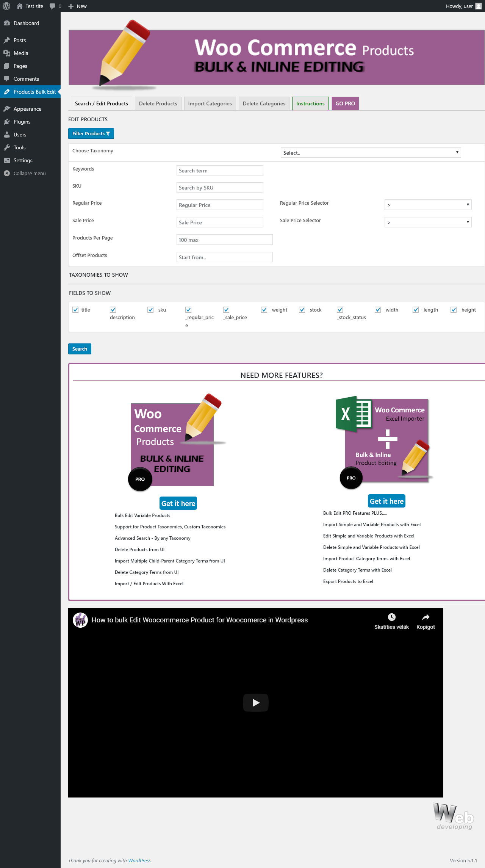Focus the Search by SKU field
Screen dimensions: 485x868
(220, 188)
